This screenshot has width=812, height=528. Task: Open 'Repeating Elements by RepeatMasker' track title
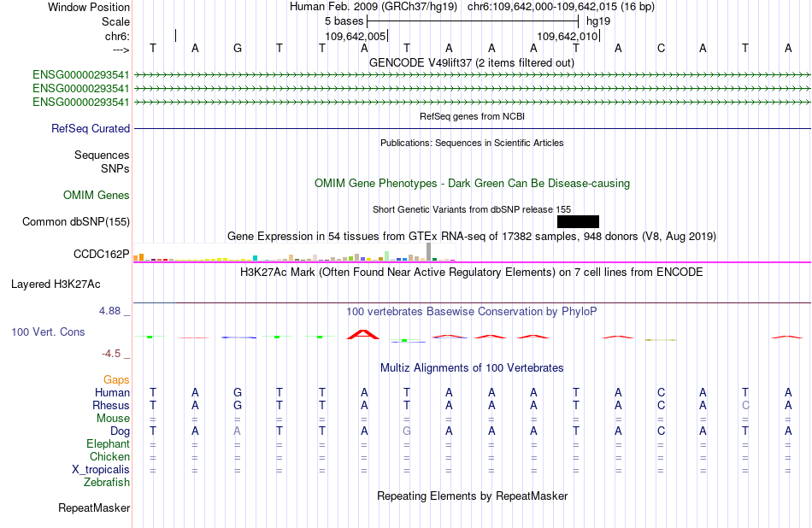click(x=472, y=496)
